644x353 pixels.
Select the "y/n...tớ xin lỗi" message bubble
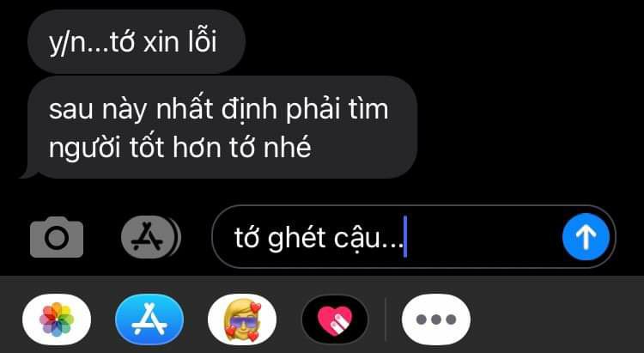coord(137,41)
